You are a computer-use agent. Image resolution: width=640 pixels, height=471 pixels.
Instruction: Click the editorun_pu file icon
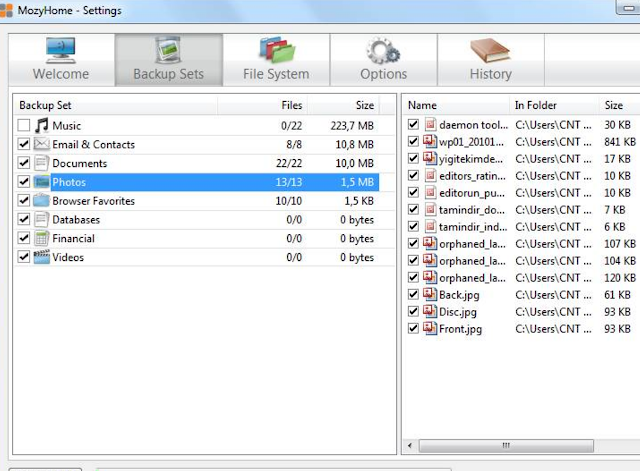click(x=430, y=192)
